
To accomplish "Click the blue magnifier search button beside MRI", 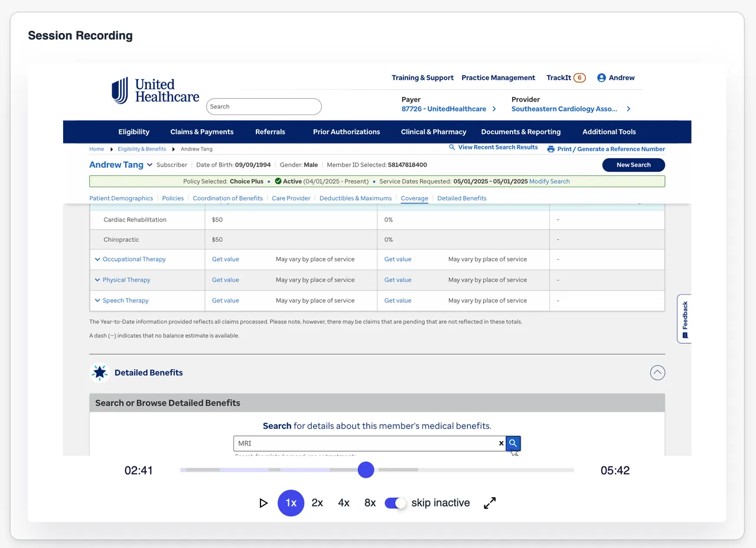I will [x=513, y=443].
